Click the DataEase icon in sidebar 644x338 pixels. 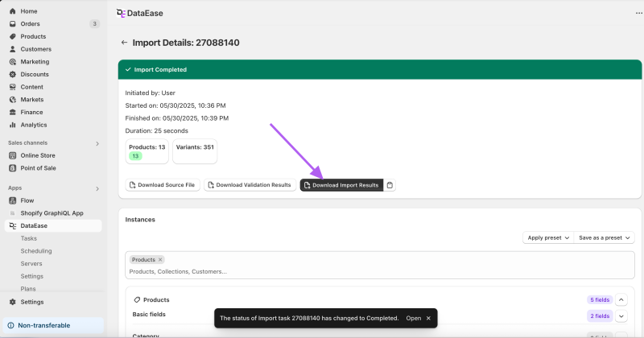tap(13, 226)
